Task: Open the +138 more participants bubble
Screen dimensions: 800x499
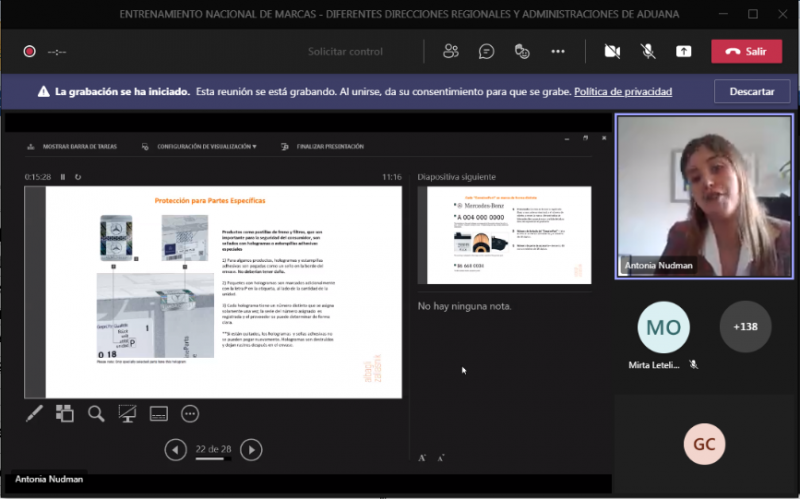Action: (745, 327)
